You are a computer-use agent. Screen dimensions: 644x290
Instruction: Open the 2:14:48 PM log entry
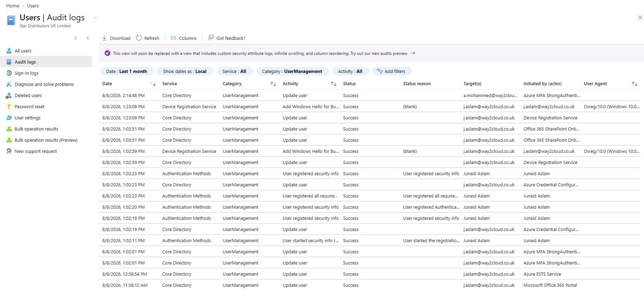(x=369, y=95)
